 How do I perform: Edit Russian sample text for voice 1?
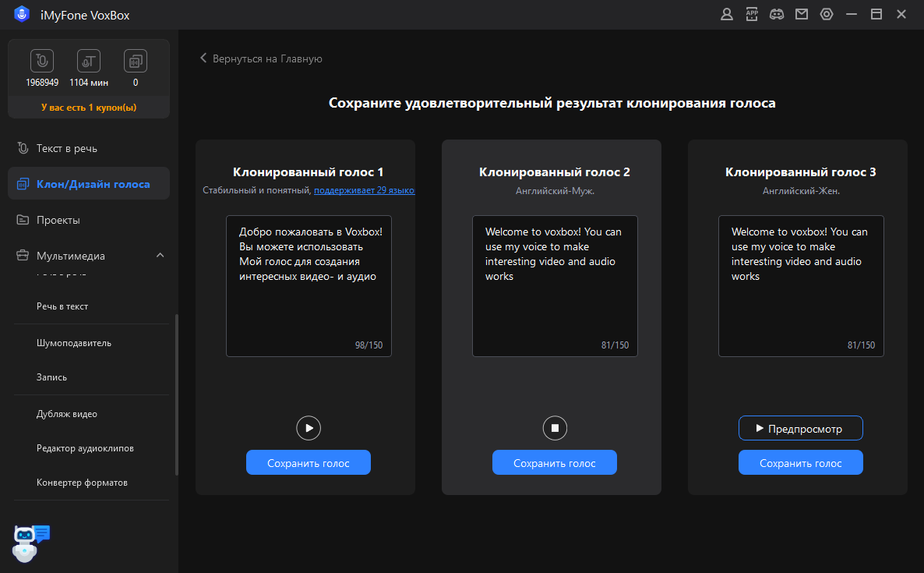click(309, 286)
